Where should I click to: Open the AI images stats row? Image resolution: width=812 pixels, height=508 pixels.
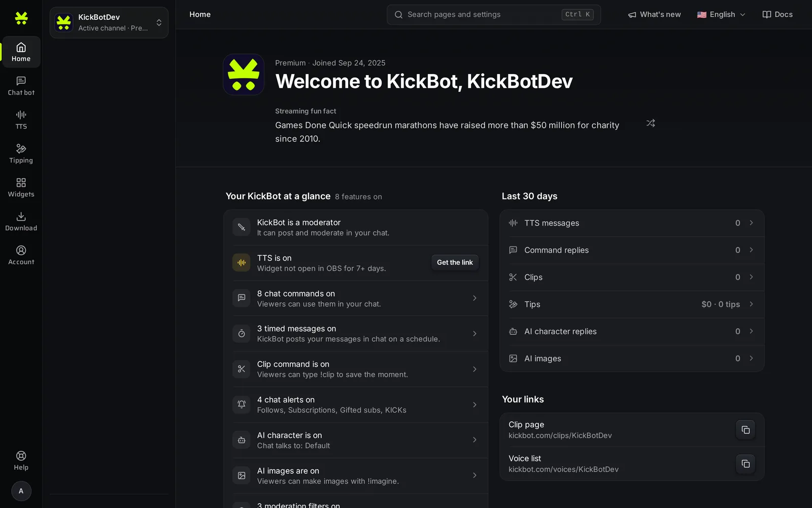(632, 358)
